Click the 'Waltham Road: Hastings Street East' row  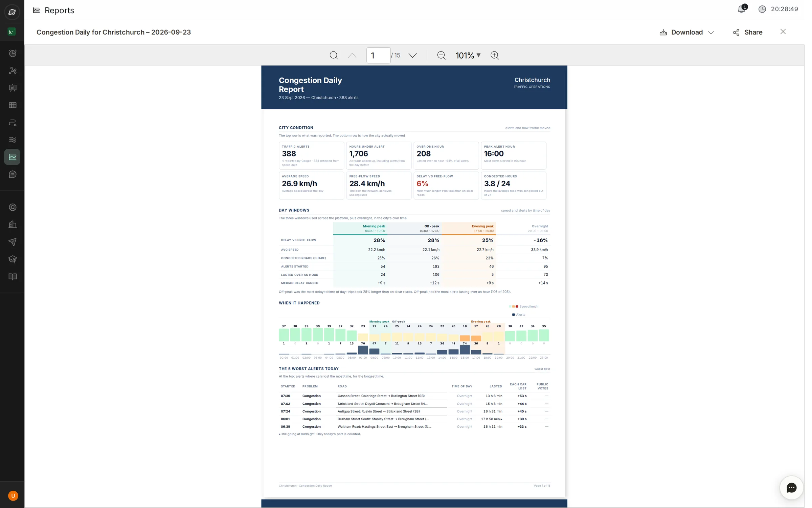414,427
